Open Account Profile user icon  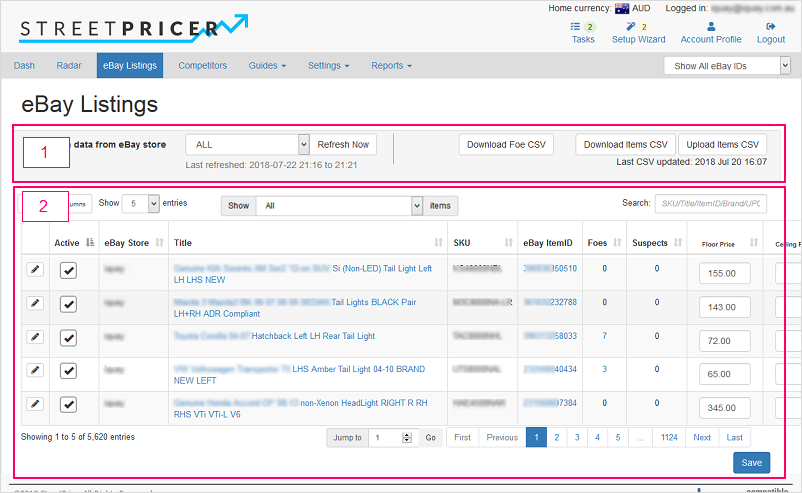pos(711,27)
